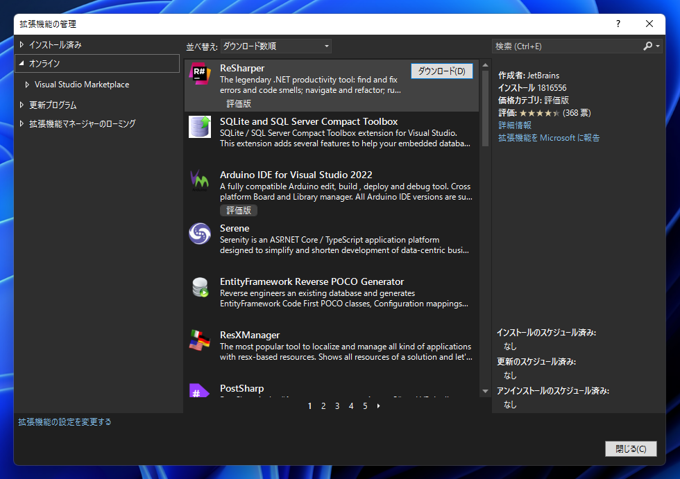The height and width of the screenshot is (479, 680).
Task: Open the search options dropdown arrow
Action: point(658,46)
